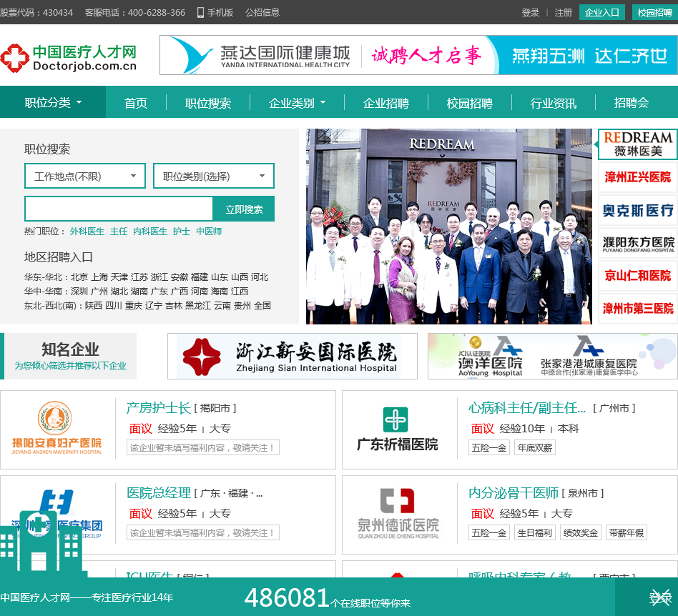678x616 pixels.
Task: Select hot job 内科医生
Action: coord(150,232)
